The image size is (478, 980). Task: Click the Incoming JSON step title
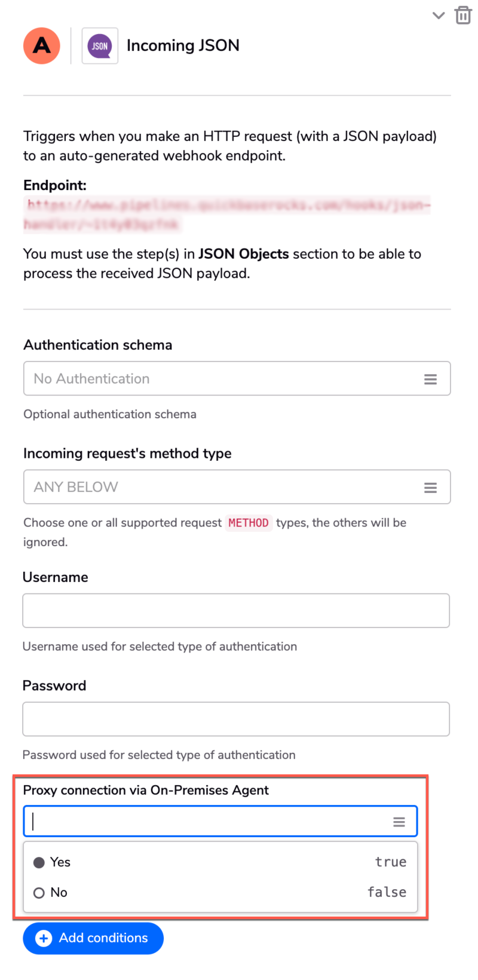[183, 45]
